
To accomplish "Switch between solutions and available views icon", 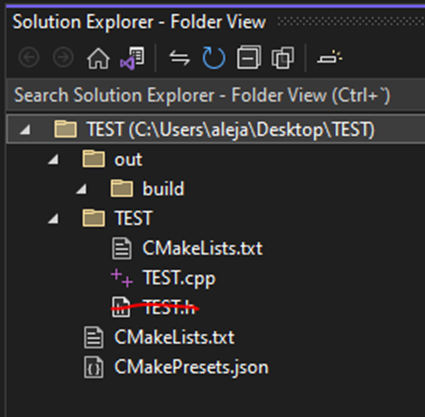I will click(132, 58).
